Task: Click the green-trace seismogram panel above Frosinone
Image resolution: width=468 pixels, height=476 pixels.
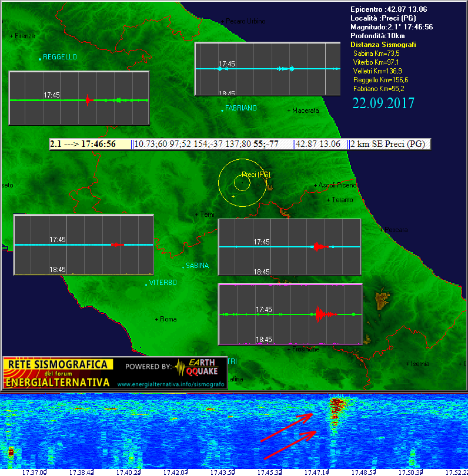Action: (290, 314)
